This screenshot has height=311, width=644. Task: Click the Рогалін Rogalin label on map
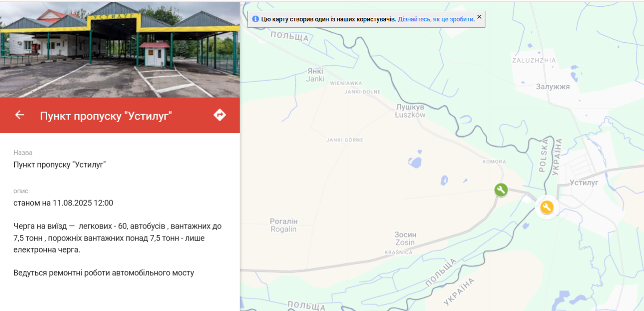283,225
